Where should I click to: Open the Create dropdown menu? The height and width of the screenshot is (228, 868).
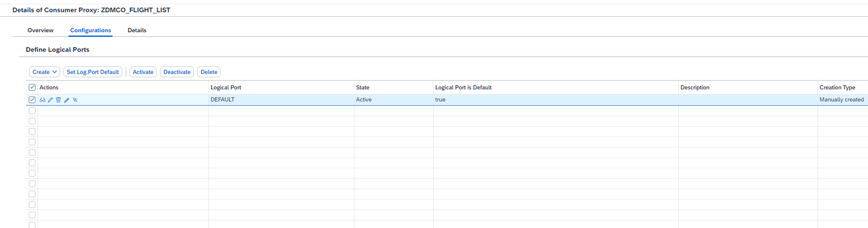point(45,72)
